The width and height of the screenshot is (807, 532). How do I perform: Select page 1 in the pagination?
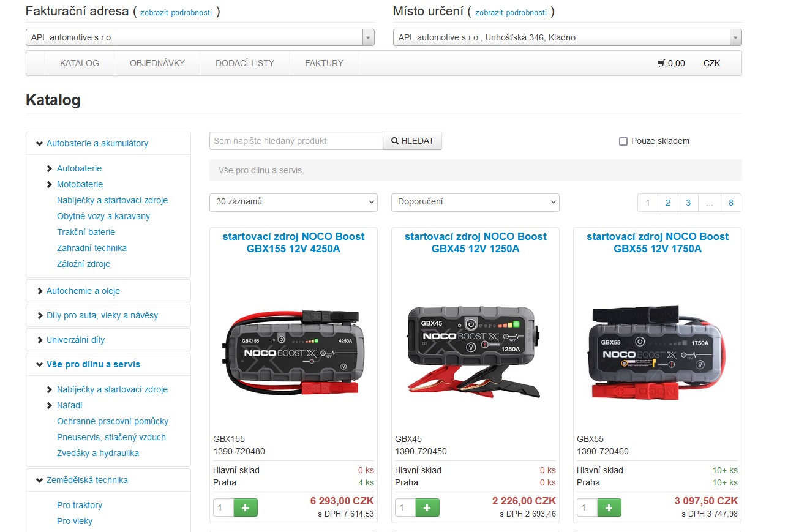click(x=648, y=203)
